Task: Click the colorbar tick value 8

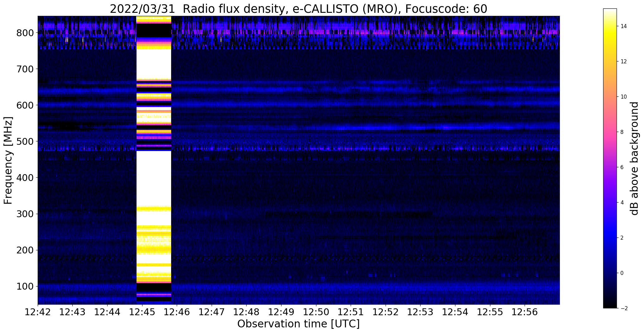Action: (622, 132)
